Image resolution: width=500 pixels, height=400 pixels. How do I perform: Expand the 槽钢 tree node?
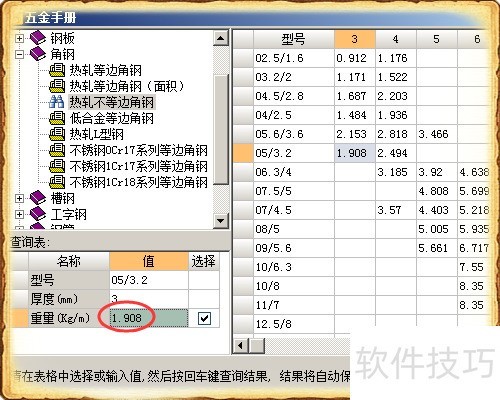(19, 198)
